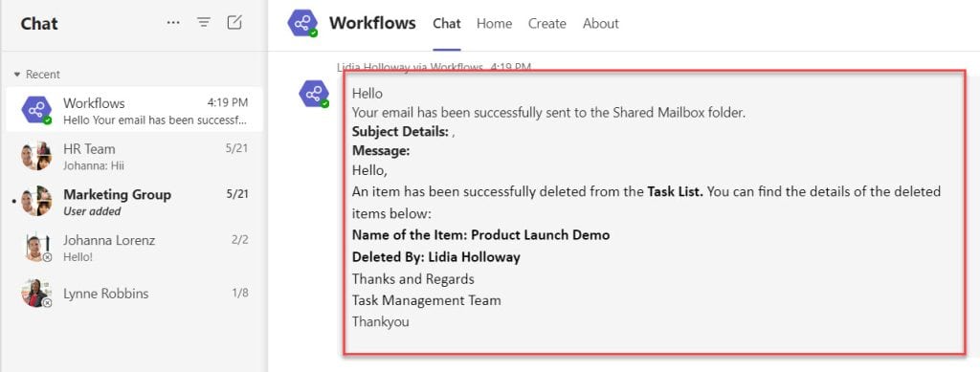Open the HR Team conversation
Viewport: 980px width, 372px height.
tap(134, 156)
